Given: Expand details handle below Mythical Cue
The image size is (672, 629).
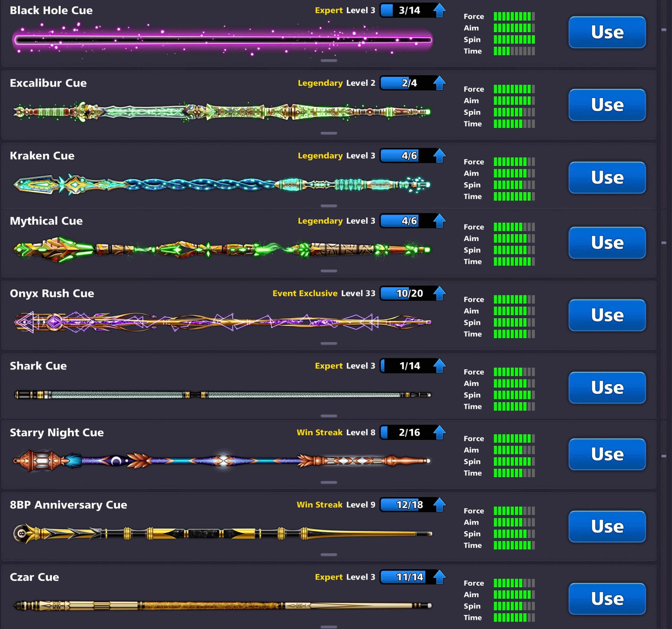Looking at the screenshot, I should (x=328, y=271).
